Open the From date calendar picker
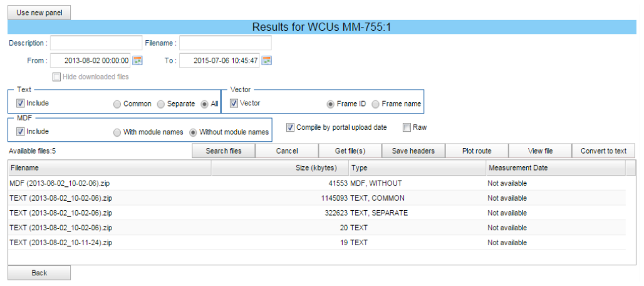The image size is (644, 286). click(138, 61)
